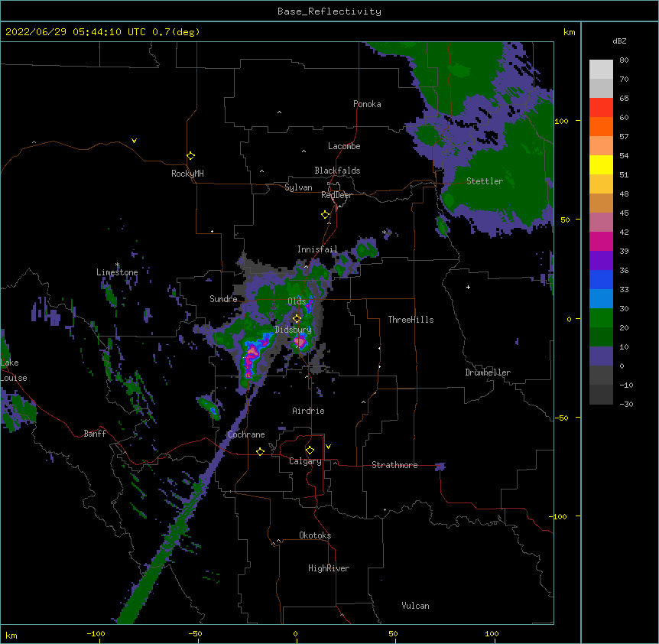Click the red 65 dBZ legend swatch
Screen dimensions: 659x644
601,108
